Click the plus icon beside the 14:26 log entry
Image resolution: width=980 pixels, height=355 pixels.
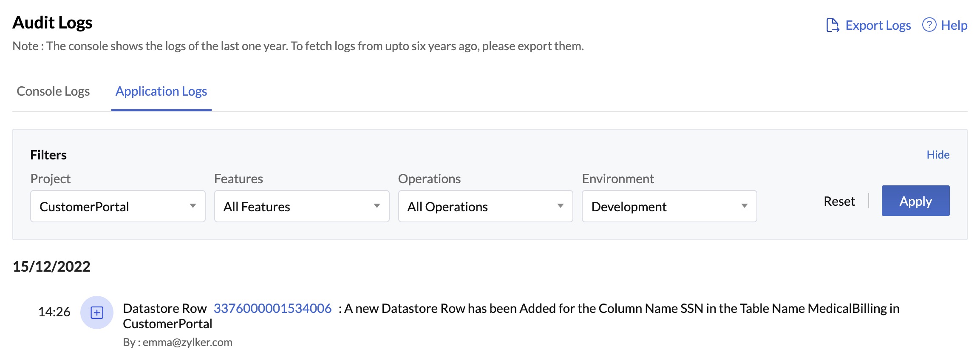tap(97, 312)
